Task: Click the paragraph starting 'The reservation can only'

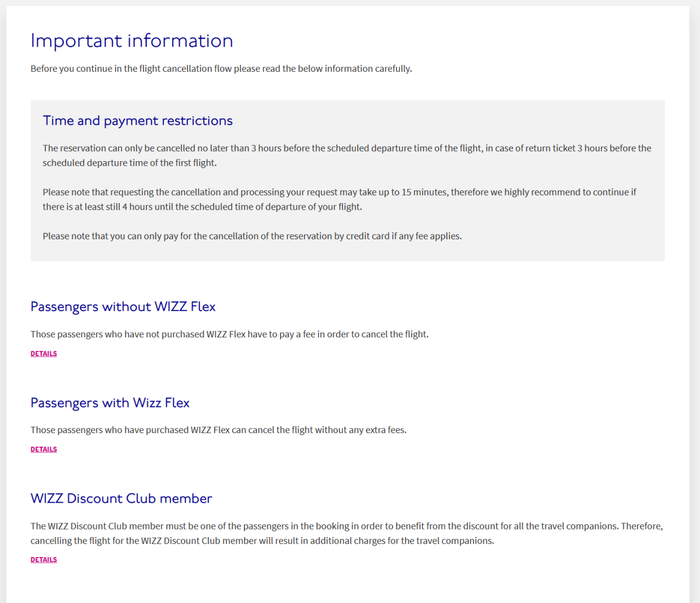Action: (x=346, y=148)
